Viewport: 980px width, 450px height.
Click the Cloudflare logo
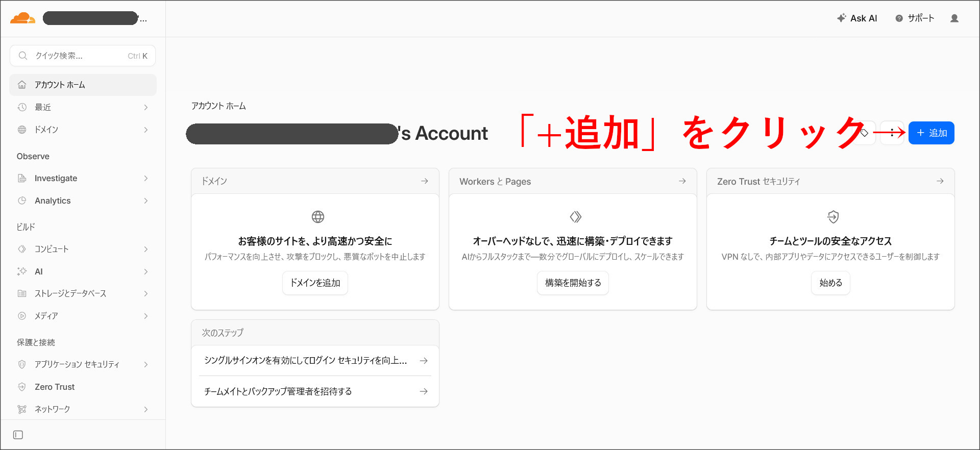click(22, 18)
